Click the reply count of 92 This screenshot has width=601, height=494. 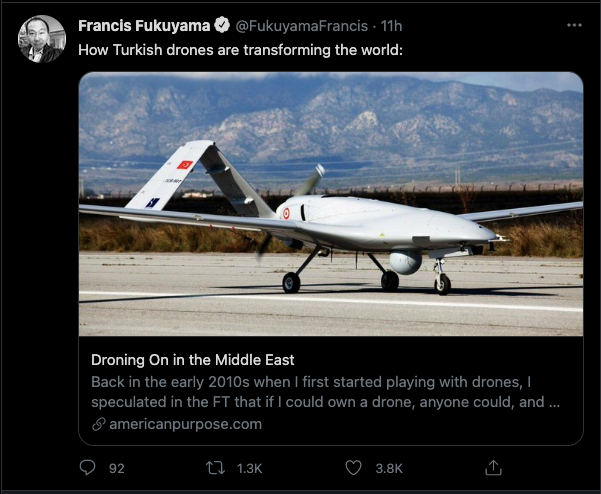[116, 468]
